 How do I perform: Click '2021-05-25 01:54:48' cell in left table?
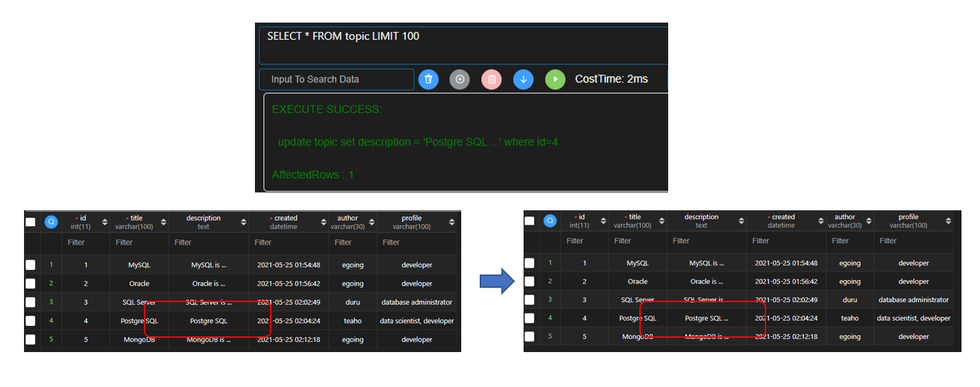[289, 264]
